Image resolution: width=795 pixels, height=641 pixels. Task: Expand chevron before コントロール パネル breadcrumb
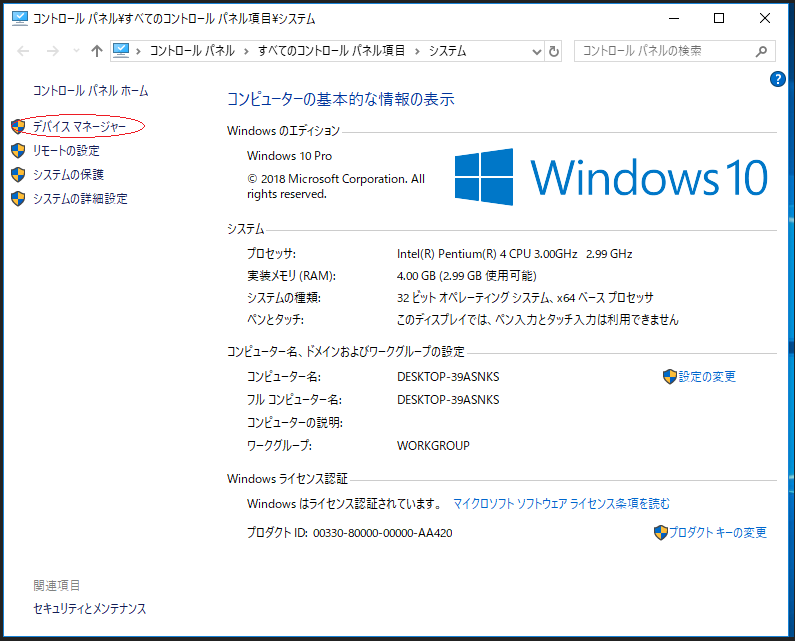[x=138, y=51]
